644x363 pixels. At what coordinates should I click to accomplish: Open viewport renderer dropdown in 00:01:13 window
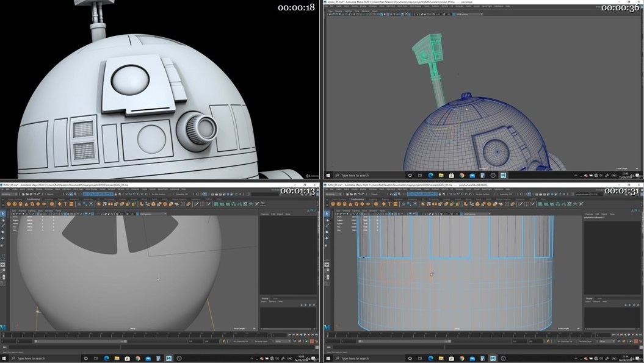[x=153, y=214]
